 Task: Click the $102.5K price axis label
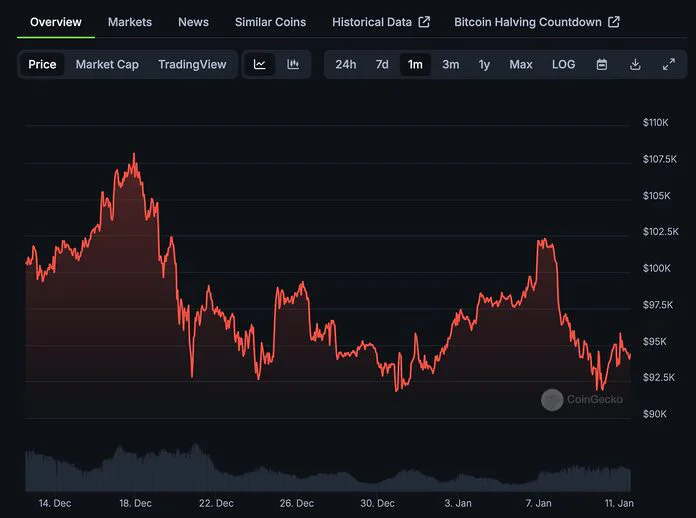coord(660,232)
